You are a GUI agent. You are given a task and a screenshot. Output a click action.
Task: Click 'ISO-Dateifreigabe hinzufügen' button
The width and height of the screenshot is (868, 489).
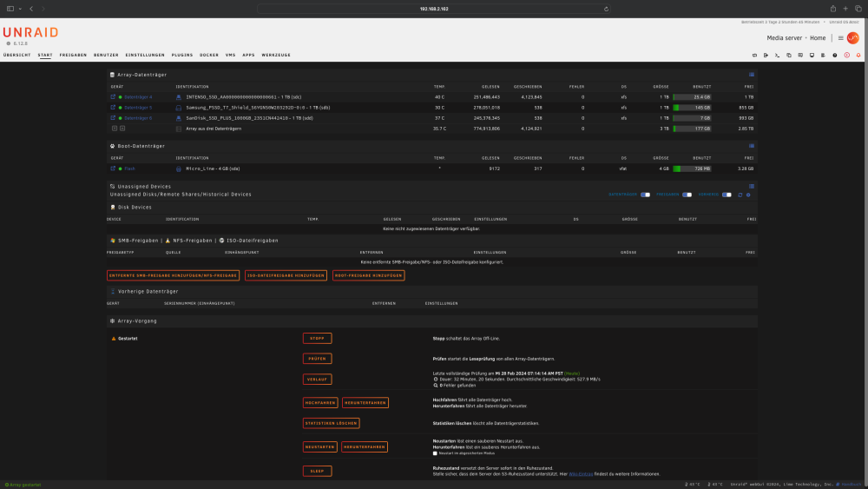click(x=286, y=275)
